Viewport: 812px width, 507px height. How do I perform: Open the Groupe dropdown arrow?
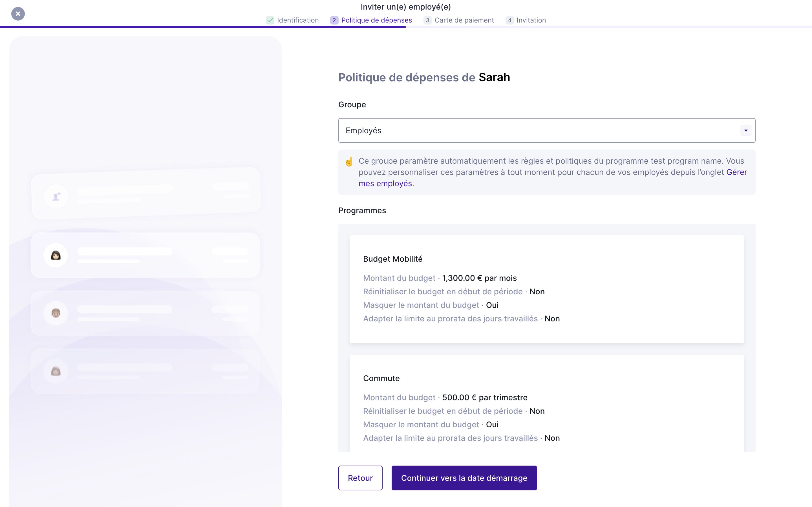(745, 130)
